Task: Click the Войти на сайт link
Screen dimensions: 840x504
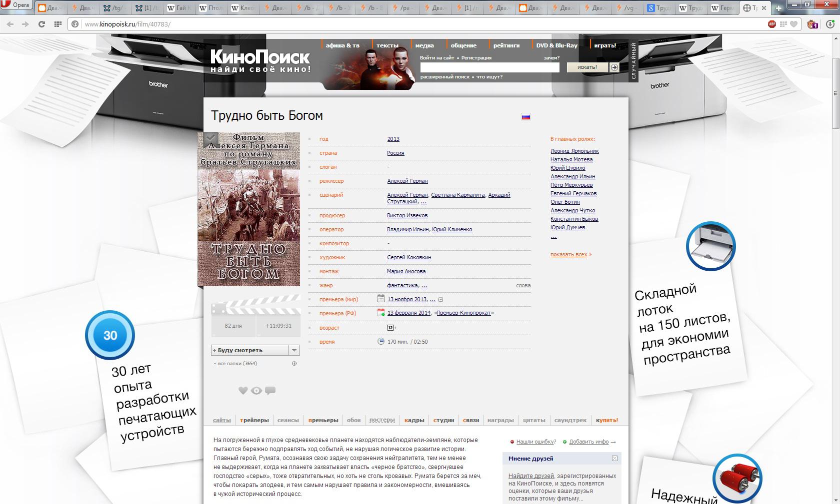Action: click(437, 58)
